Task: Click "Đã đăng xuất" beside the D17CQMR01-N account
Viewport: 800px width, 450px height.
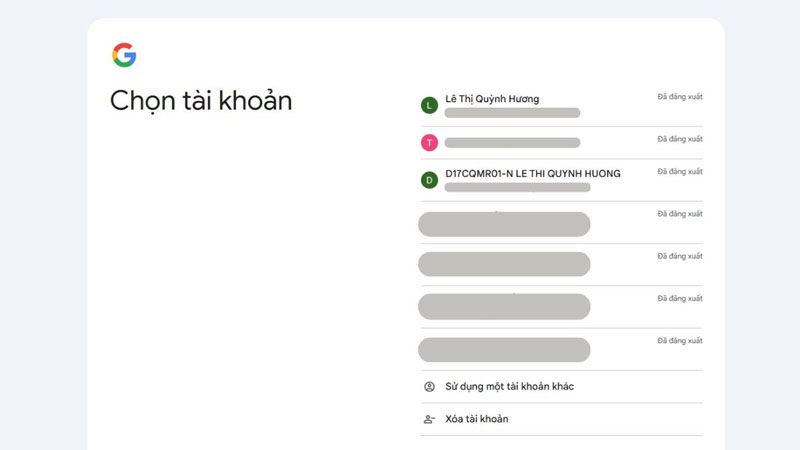Action: click(x=680, y=172)
